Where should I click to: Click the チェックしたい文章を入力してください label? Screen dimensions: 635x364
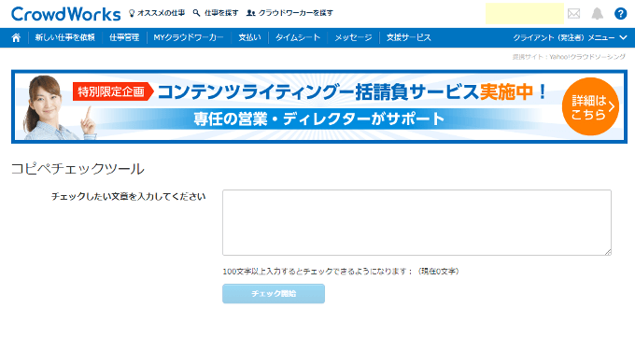click(128, 196)
